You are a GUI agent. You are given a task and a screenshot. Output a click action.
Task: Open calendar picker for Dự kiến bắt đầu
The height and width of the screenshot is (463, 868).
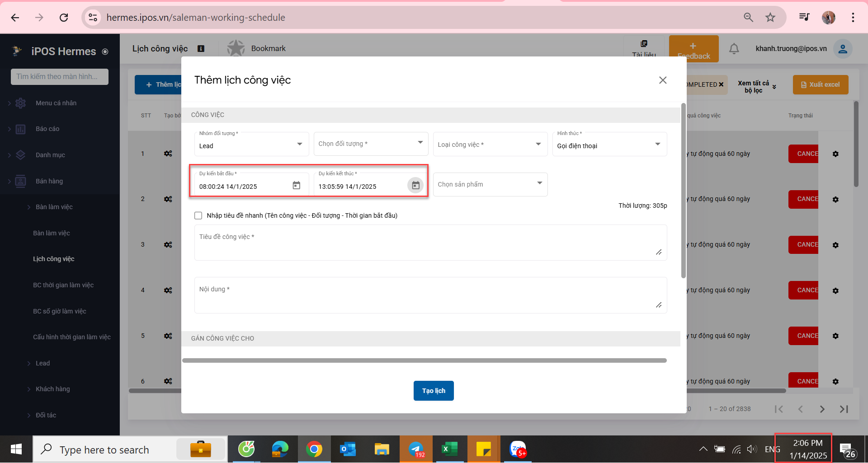click(296, 185)
